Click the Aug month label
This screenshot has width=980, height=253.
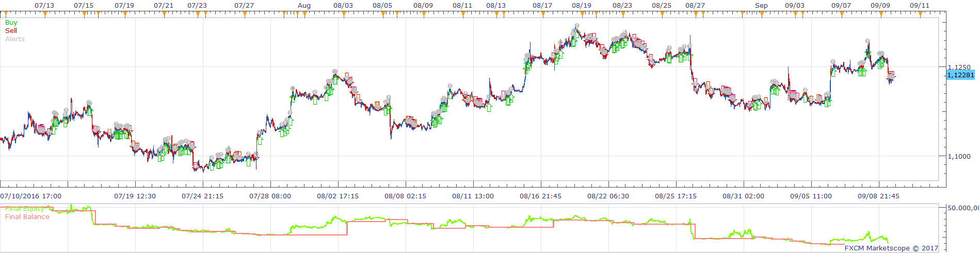[304, 6]
